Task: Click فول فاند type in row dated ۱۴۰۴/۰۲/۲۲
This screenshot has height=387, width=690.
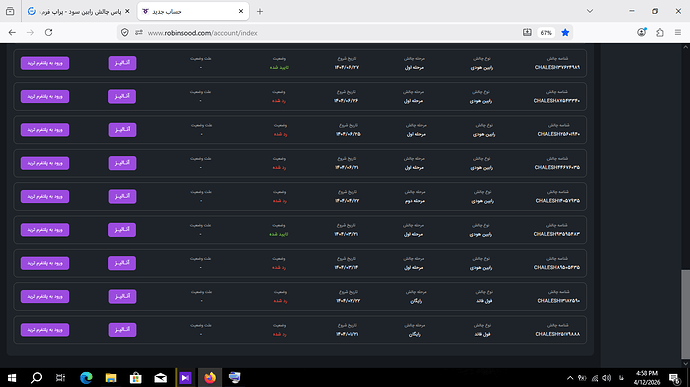Action: pos(484,301)
